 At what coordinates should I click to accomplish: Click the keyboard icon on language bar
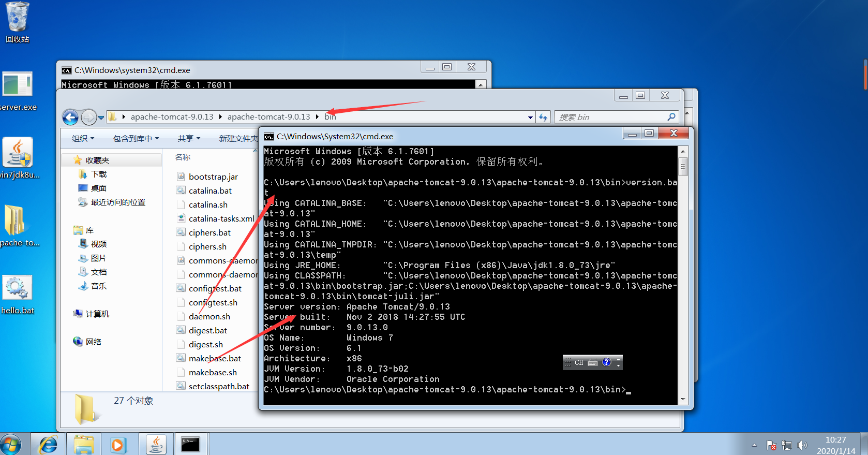point(593,362)
